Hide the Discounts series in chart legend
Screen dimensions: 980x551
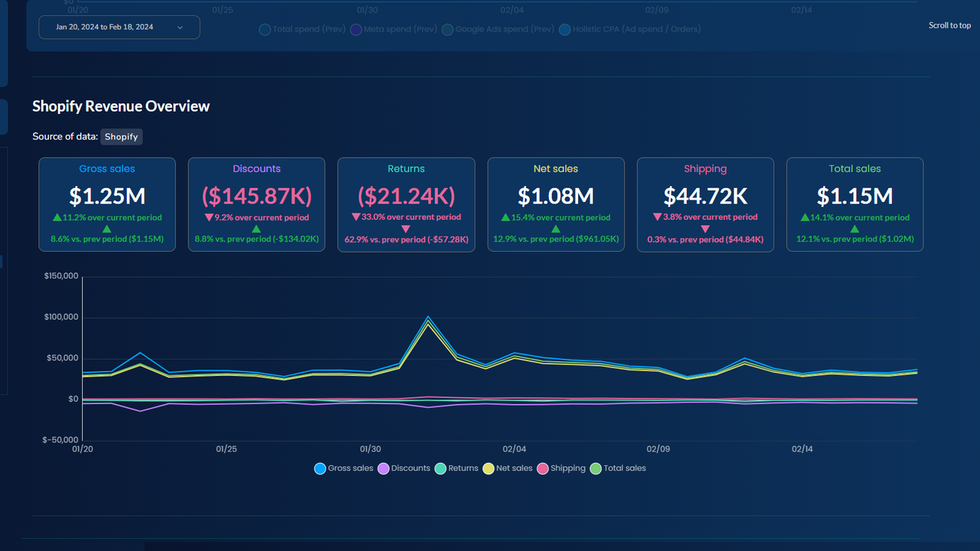[404, 468]
